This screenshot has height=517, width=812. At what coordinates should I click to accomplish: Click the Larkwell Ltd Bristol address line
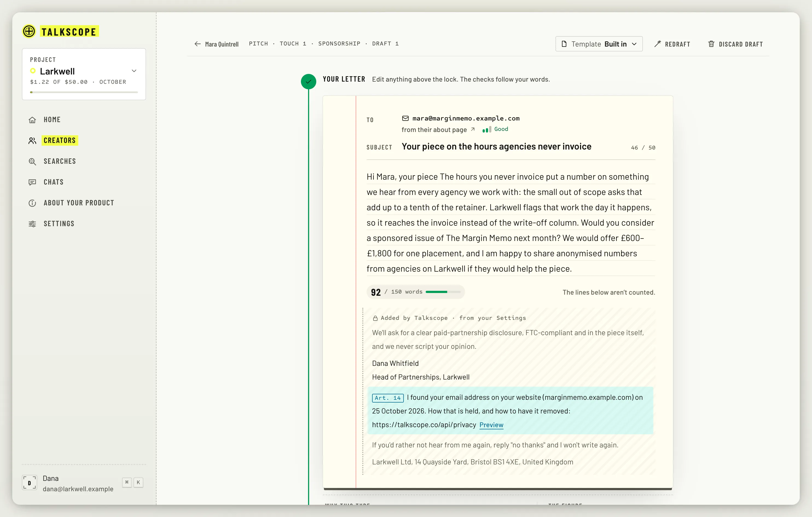click(472, 462)
